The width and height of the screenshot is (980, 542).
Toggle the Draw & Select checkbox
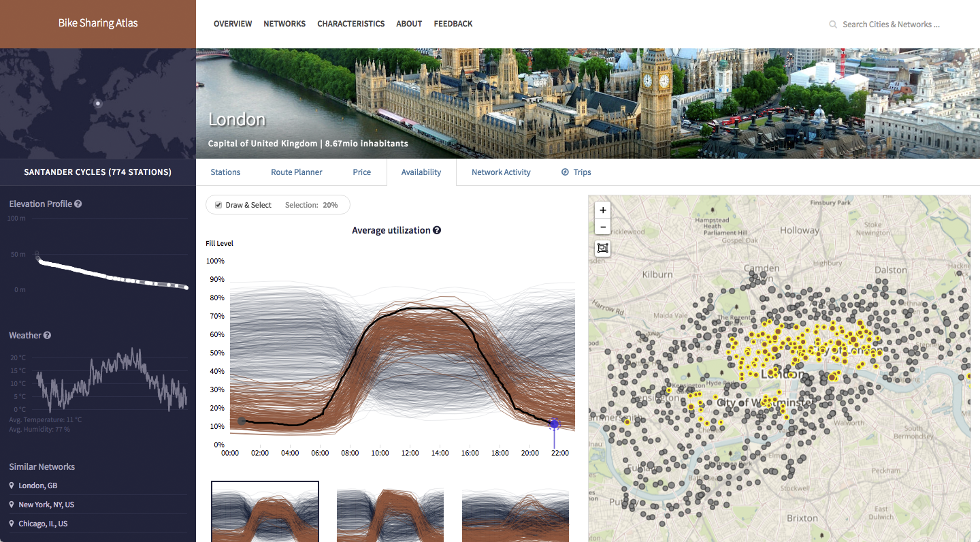[x=218, y=205]
